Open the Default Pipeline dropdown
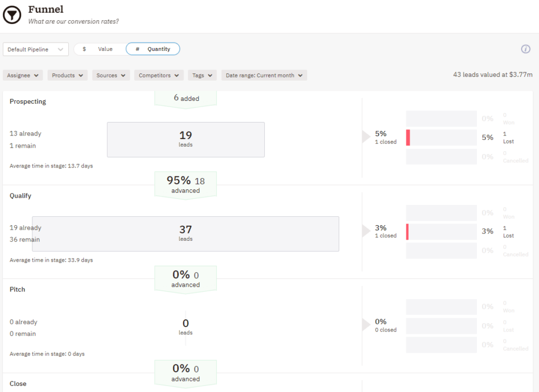The width and height of the screenshot is (539, 392). coord(35,49)
